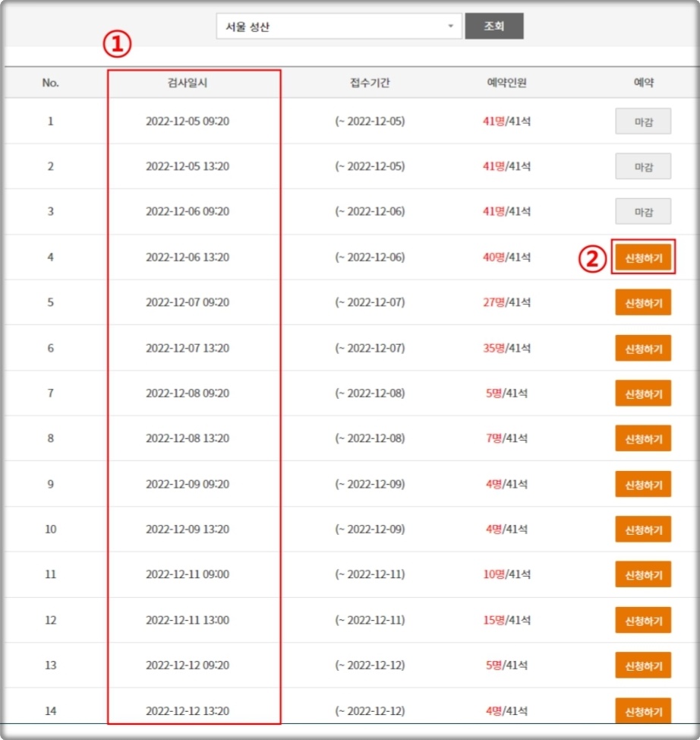Click the 예약 column header
This screenshot has width=700, height=740.
pos(643,83)
